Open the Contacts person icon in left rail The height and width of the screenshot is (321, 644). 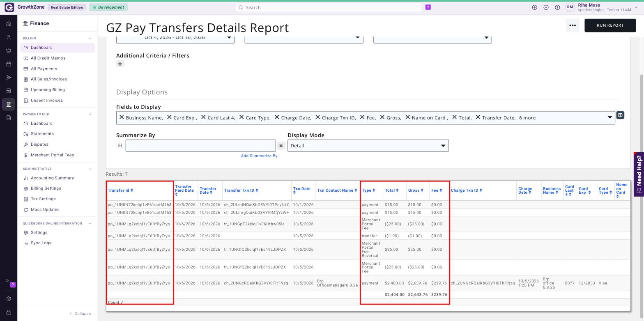(x=9, y=37)
